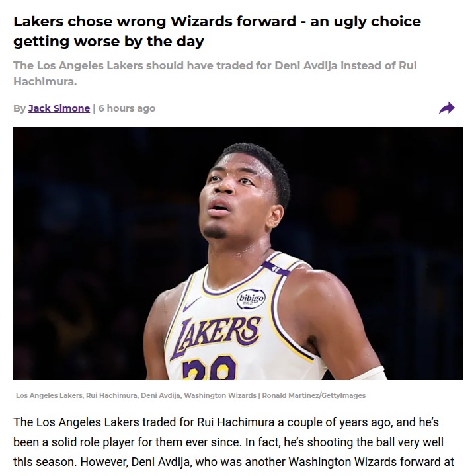Screen dimensions: 476x476
Task: Click the '6 hours ago' timestamp
Action: 127,108
